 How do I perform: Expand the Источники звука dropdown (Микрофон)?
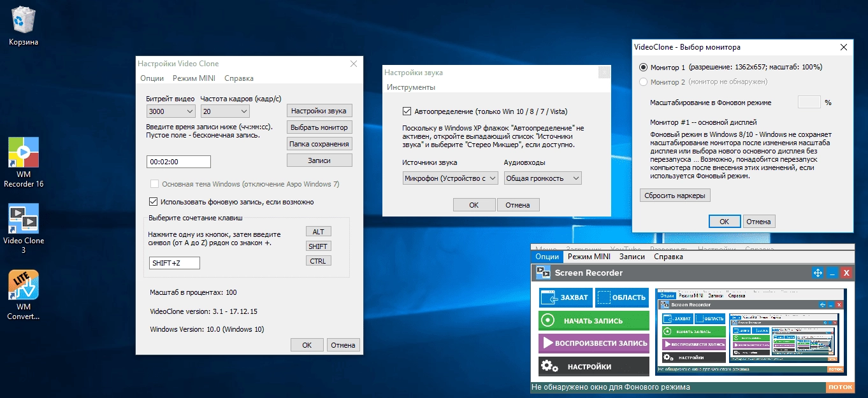click(x=451, y=178)
